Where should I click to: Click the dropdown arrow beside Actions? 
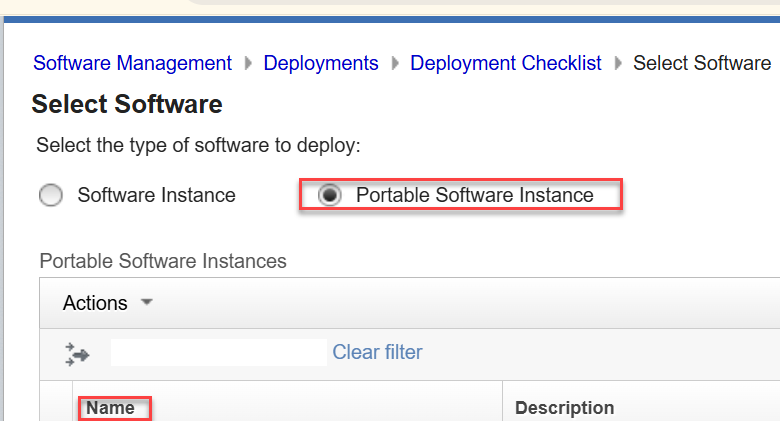pyautogui.click(x=146, y=302)
